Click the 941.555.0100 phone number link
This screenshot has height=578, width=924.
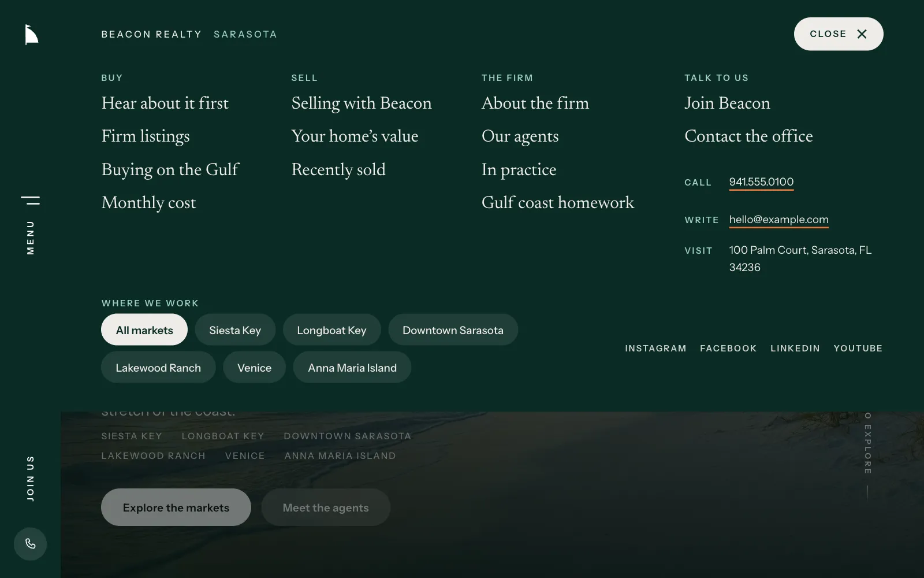[x=761, y=182]
